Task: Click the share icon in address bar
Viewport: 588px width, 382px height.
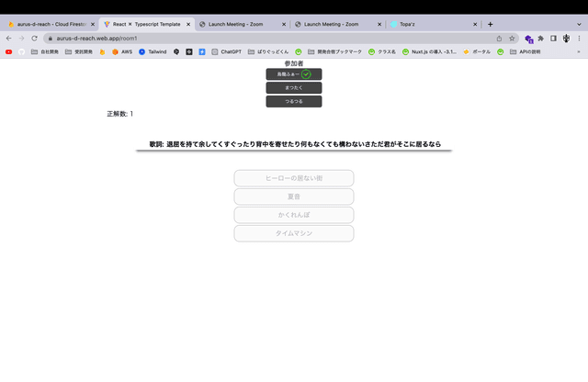Action: (x=499, y=39)
